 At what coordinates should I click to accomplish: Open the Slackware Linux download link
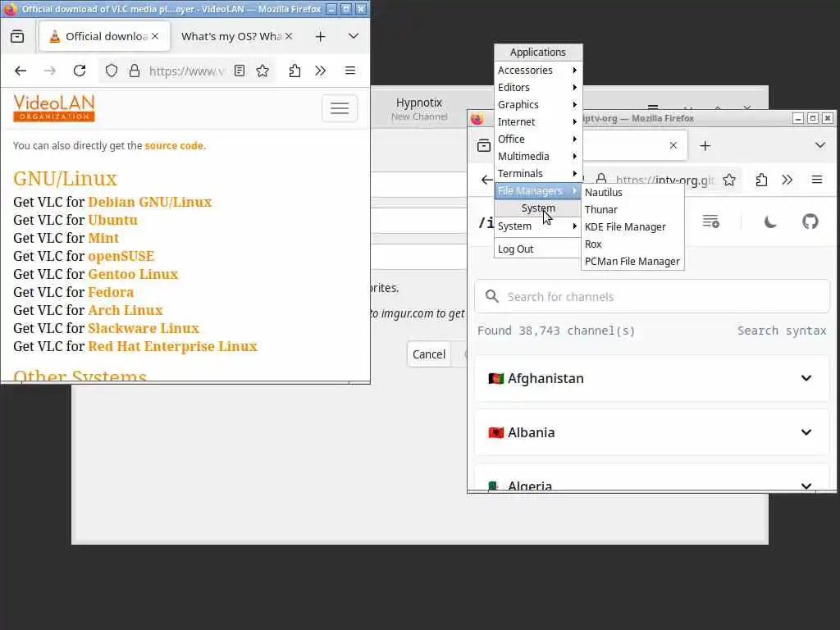144,328
